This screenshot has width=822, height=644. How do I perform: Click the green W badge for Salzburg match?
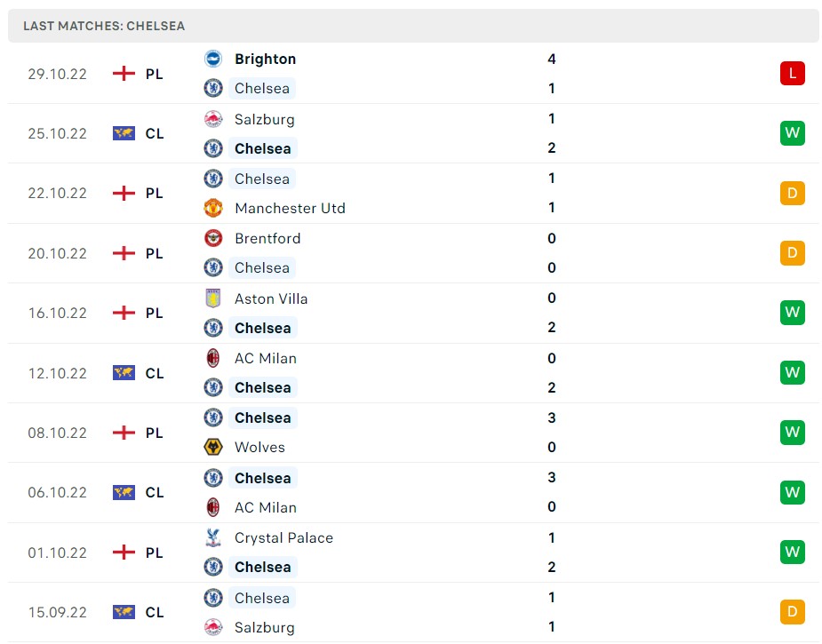point(792,133)
